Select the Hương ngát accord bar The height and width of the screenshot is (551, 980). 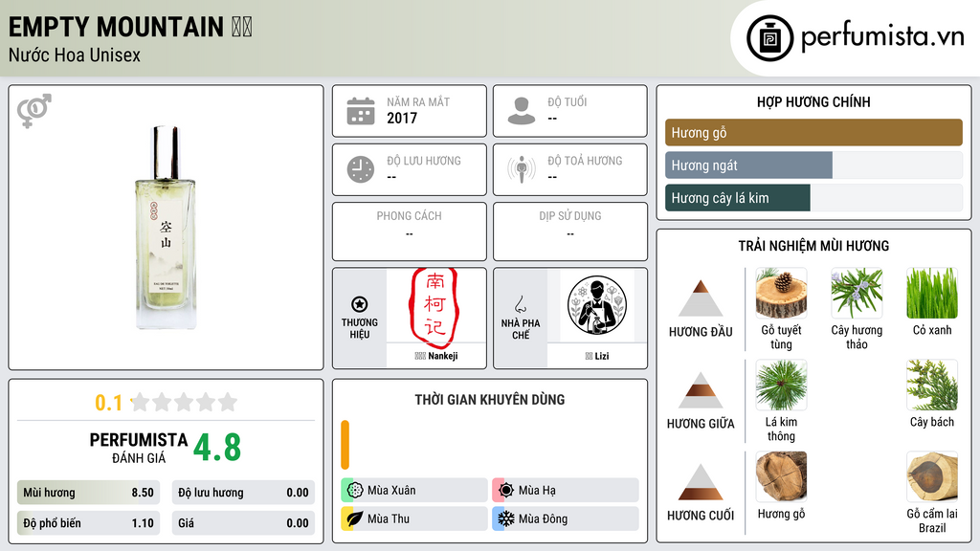click(813, 165)
